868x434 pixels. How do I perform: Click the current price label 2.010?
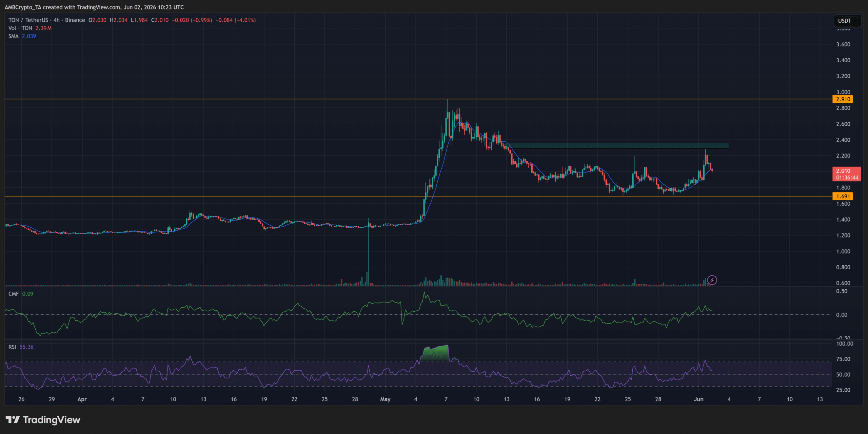(x=843, y=171)
